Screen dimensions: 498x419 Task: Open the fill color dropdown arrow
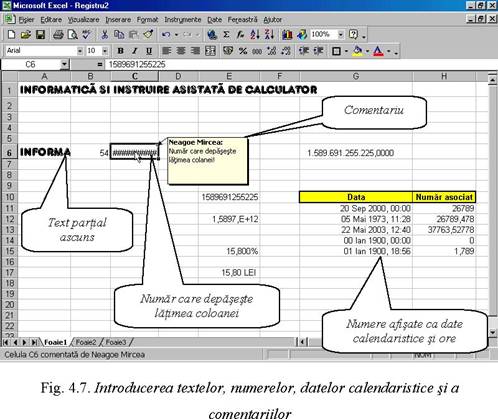click(x=367, y=51)
